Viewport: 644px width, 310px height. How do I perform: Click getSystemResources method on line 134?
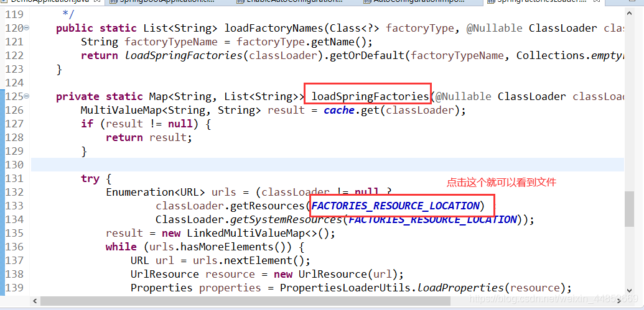click(287, 219)
